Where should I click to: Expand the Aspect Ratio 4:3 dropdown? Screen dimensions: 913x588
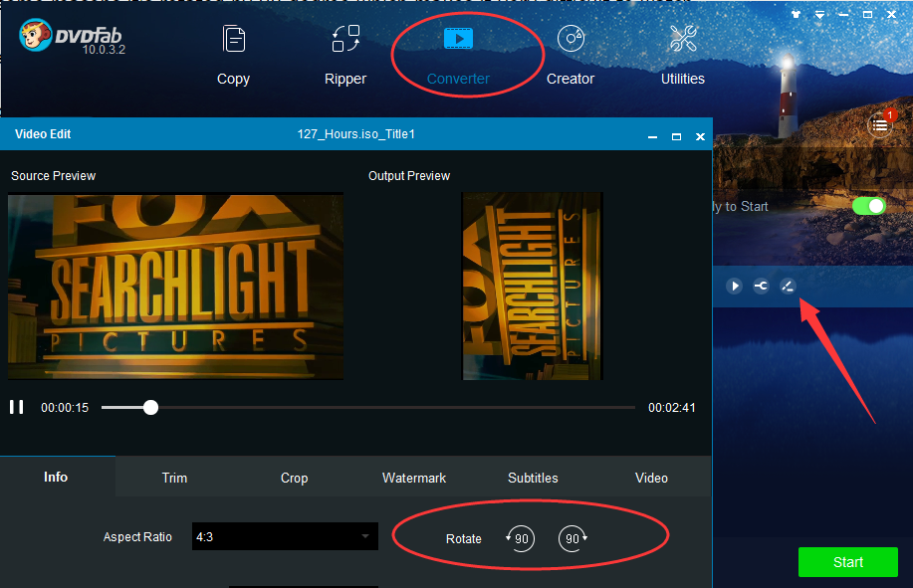[x=285, y=536]
